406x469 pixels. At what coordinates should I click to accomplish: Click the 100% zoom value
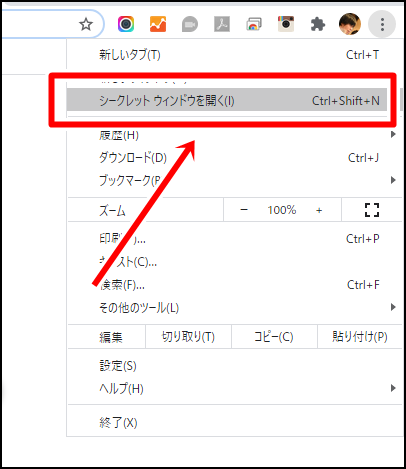click(x=282, y=210)
